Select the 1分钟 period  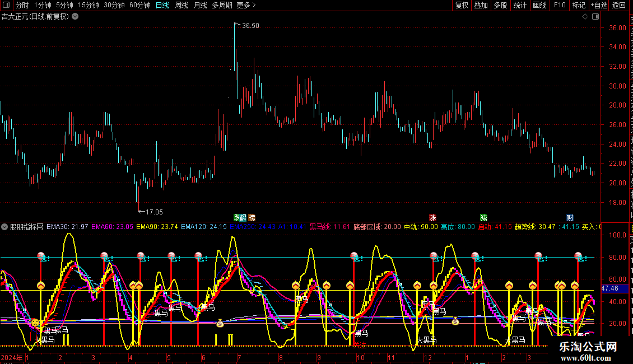(43, 5)
